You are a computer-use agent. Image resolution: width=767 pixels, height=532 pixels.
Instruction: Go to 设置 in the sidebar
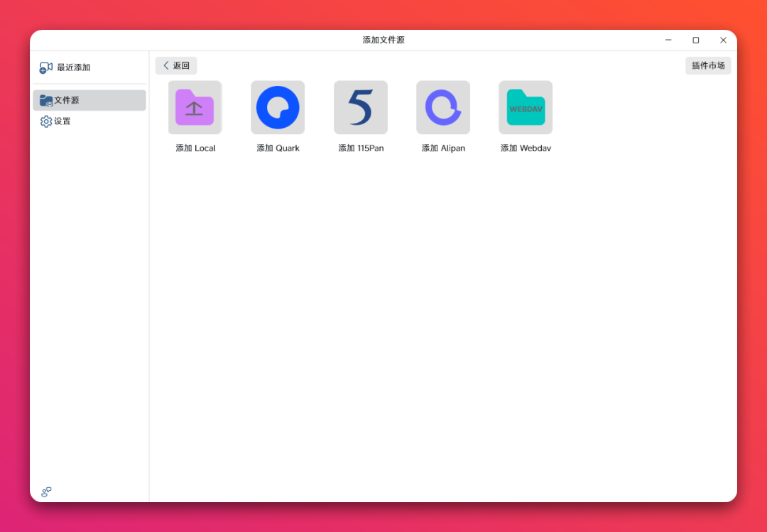coord(62,121)
